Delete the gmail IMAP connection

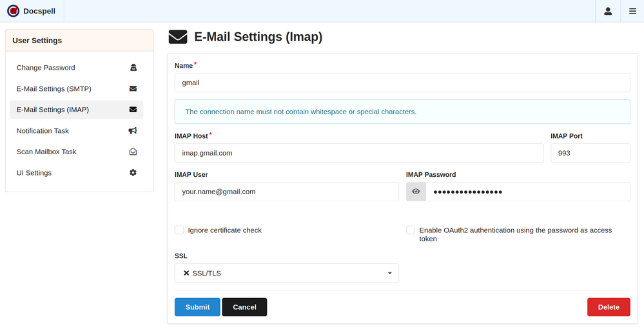(x=608, y=307)
